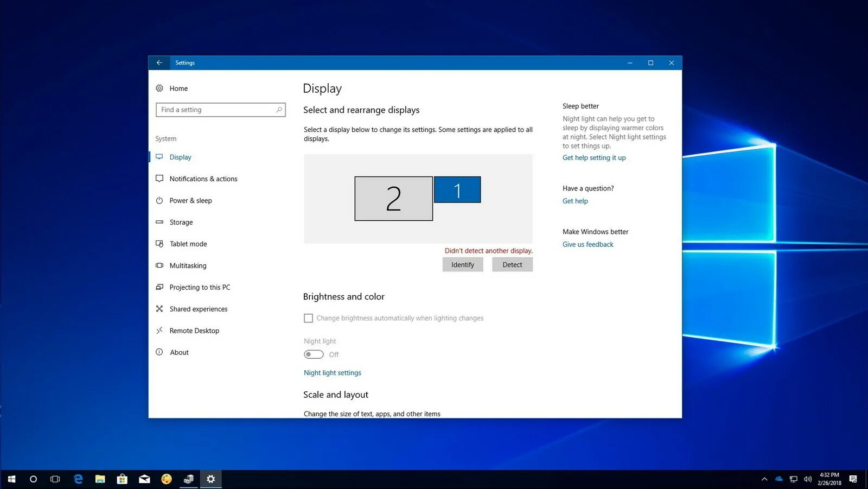Click the 'Get help setting it up' link
The width and height of the screenshot is (868, 489).
594,158
